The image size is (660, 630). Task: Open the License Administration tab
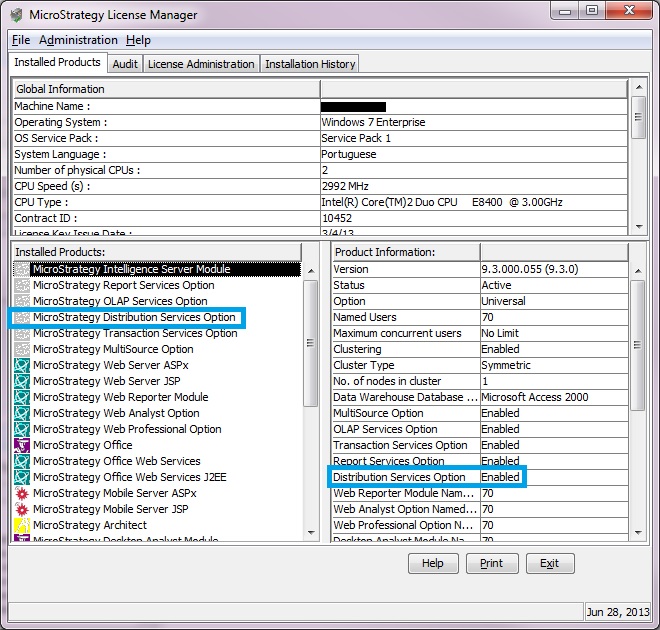coord(201,64)
